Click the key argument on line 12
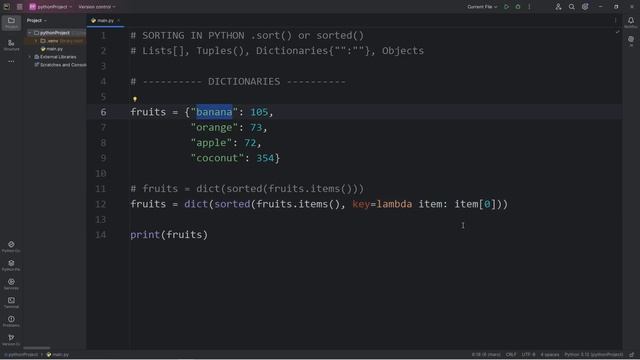 [x=361, y=204]
